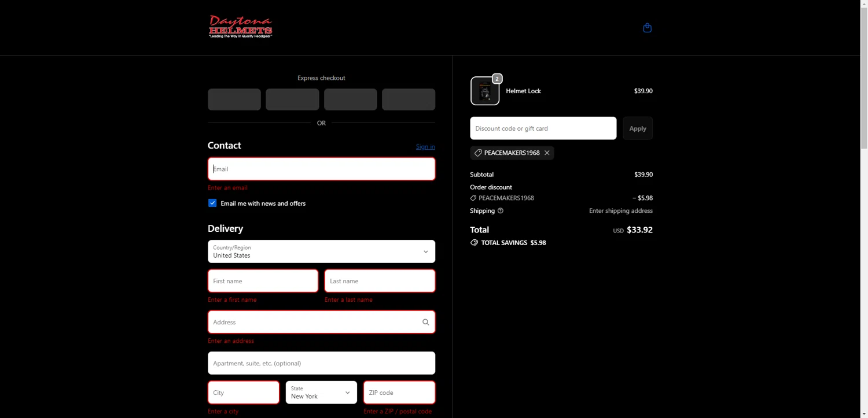Focus the Email input field

point(322,169)
